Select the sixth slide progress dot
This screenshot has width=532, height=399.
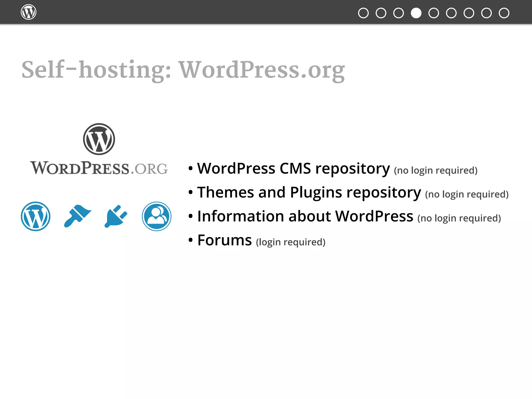point(451,13)
